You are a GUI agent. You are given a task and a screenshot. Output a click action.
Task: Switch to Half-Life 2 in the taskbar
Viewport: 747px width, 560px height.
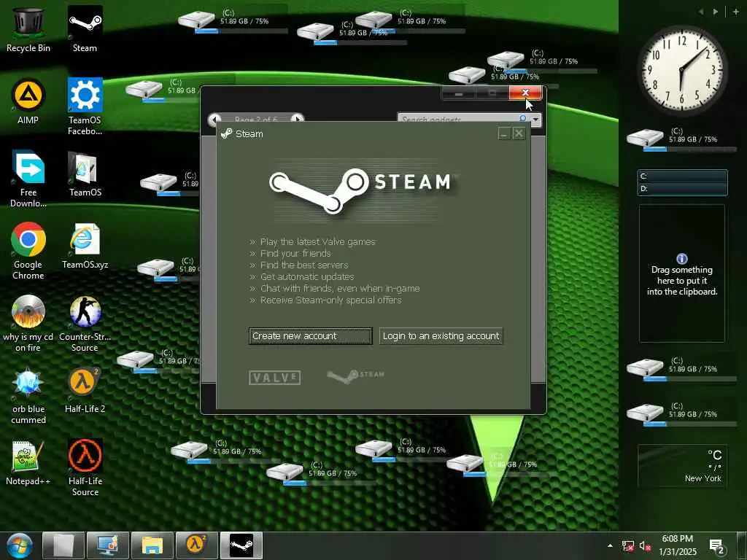pyautogui.click(x=196, y=545)
